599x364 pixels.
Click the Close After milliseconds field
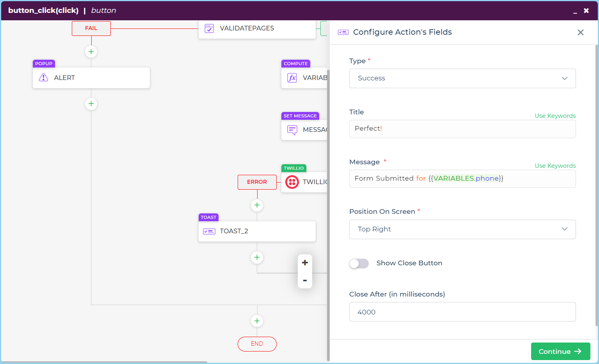(x=462, y=312)
